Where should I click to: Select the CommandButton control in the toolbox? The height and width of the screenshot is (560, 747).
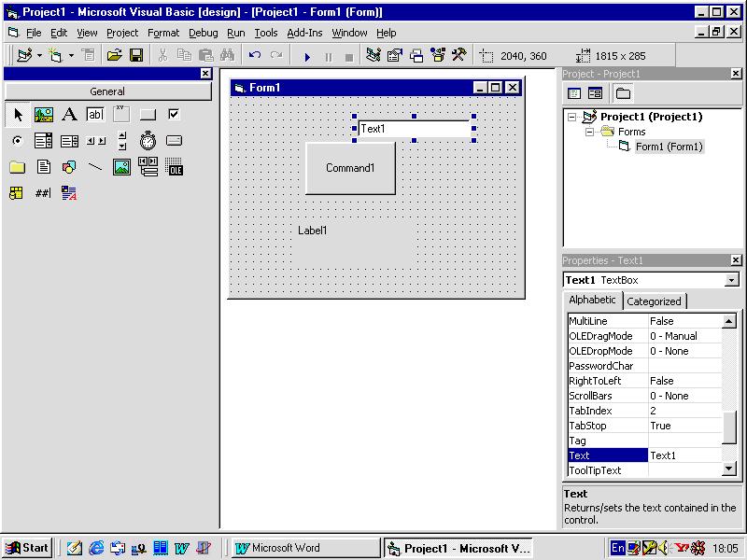coord(148,114)
